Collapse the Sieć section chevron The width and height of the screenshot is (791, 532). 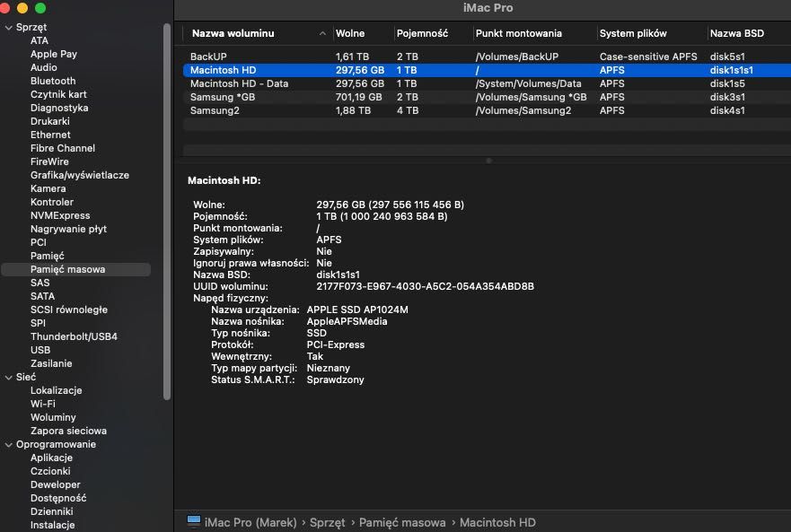click(9, 377)
